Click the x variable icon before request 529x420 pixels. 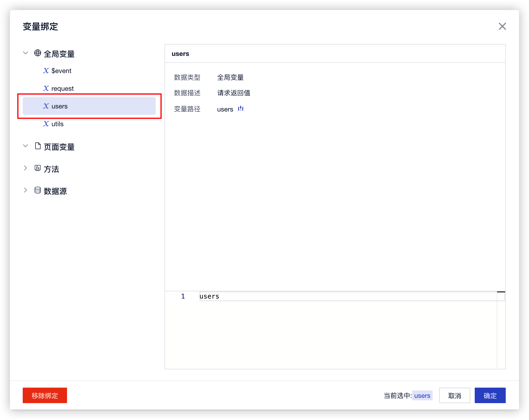coord(46,88)
